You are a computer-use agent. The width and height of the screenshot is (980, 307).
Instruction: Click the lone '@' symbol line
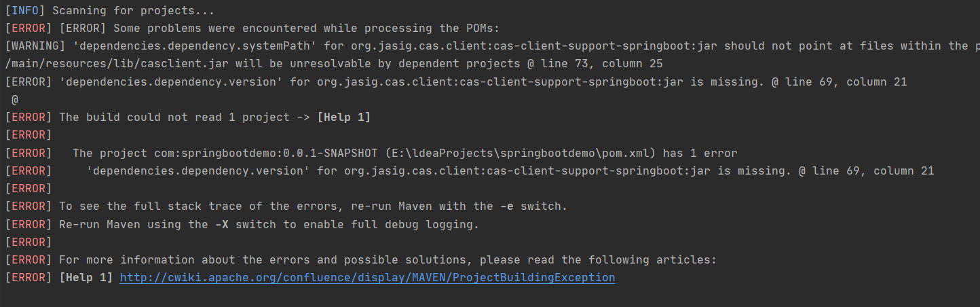pyautogui.click(x=15, y=99)
